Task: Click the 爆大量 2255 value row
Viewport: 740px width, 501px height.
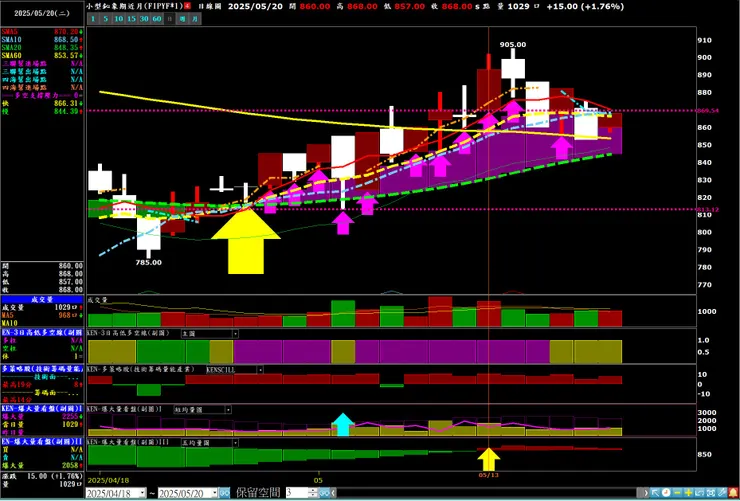Action: pos(42,417)
